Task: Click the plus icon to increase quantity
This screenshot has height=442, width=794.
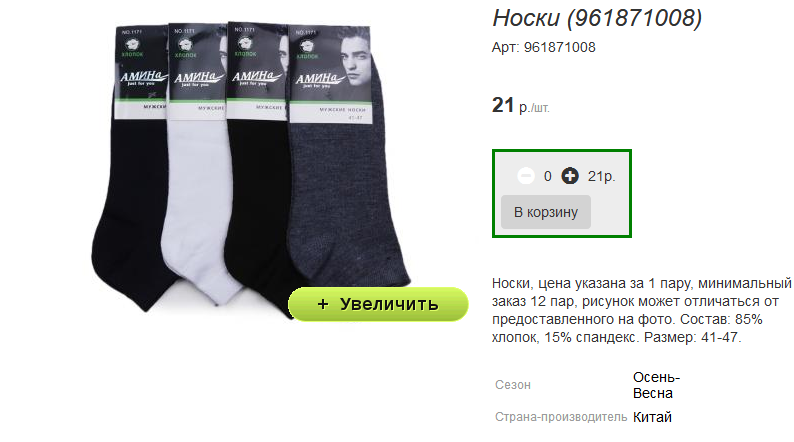Action: tap(570, 176)
